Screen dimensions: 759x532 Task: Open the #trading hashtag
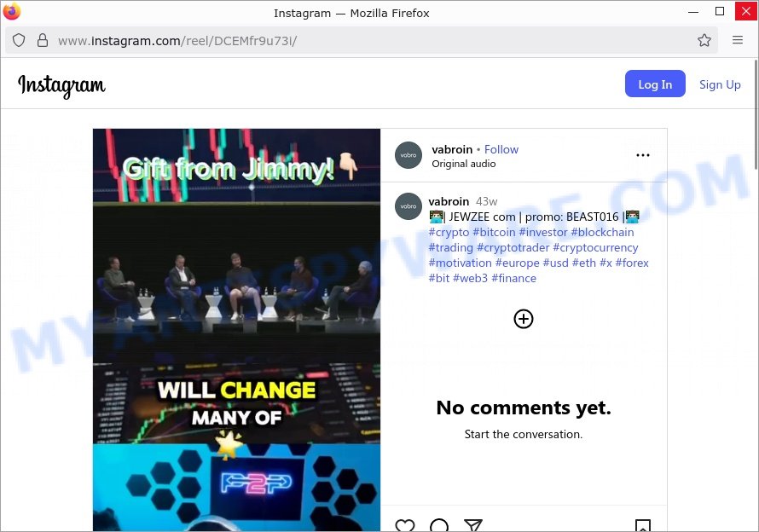point(450,248)
